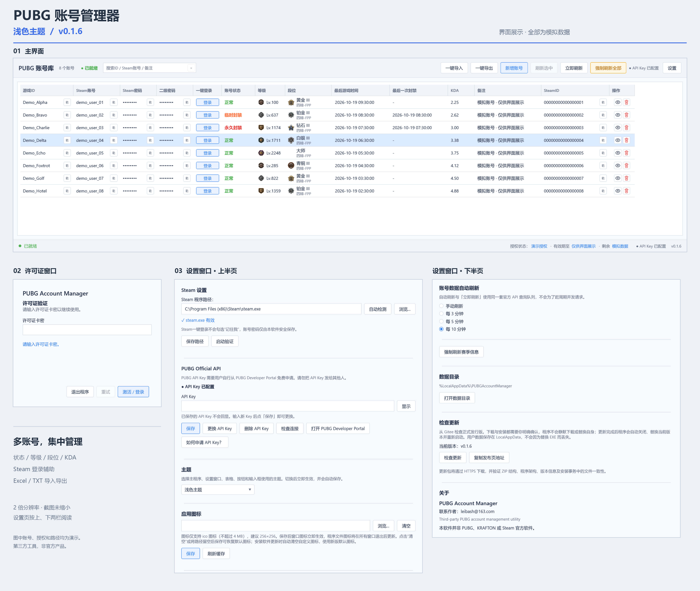Open 设置 from main toolbar
700x591 pixels.
click(672, 68)
